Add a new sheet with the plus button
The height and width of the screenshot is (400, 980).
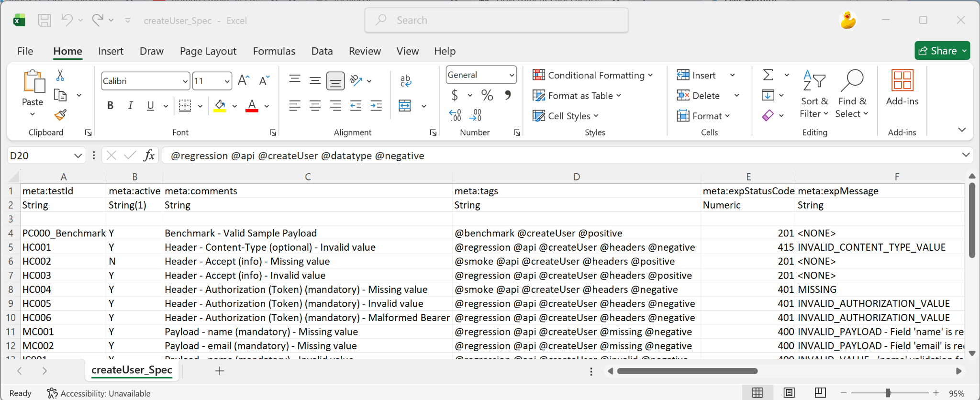[220, 371]
